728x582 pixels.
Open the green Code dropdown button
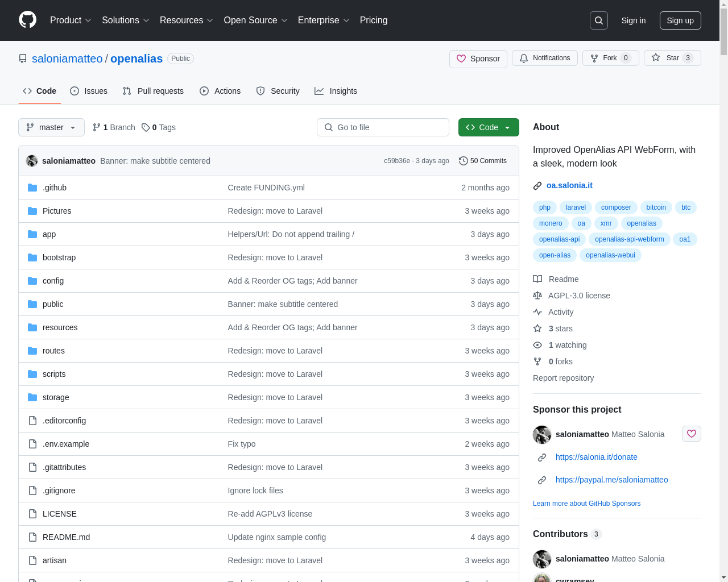(489, 127)
